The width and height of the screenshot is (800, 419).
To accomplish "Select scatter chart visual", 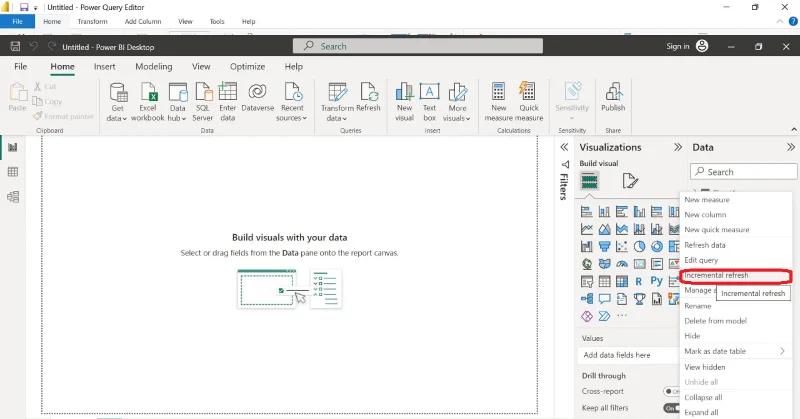I will pyautogui.click(x=621, y=247).
